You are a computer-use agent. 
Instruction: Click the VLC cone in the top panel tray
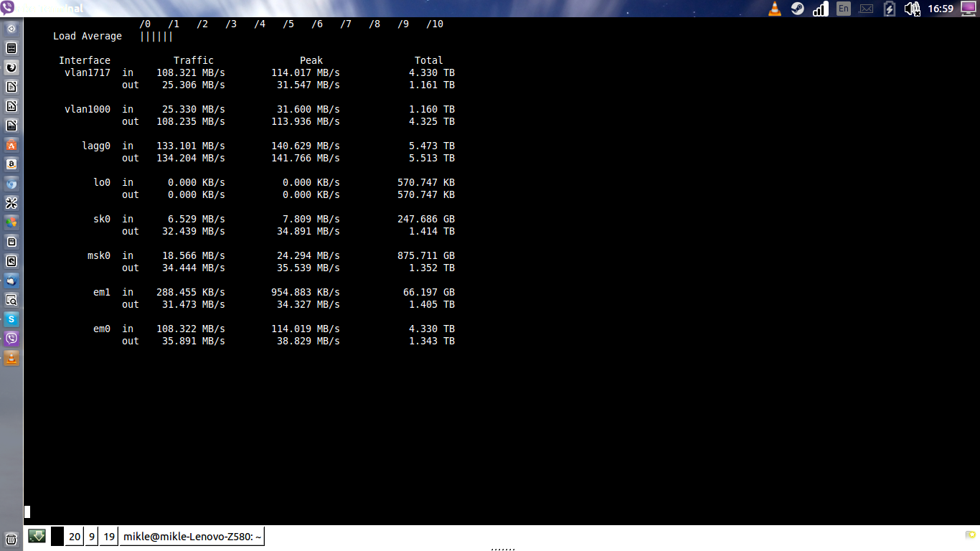coord(775,9)
